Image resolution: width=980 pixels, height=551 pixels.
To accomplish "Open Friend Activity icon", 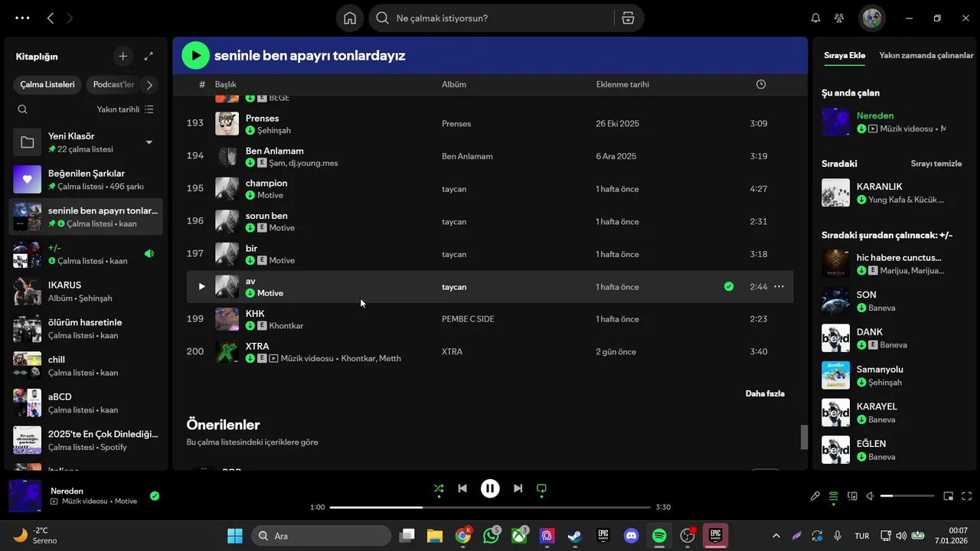I will (x=840, y=18).
